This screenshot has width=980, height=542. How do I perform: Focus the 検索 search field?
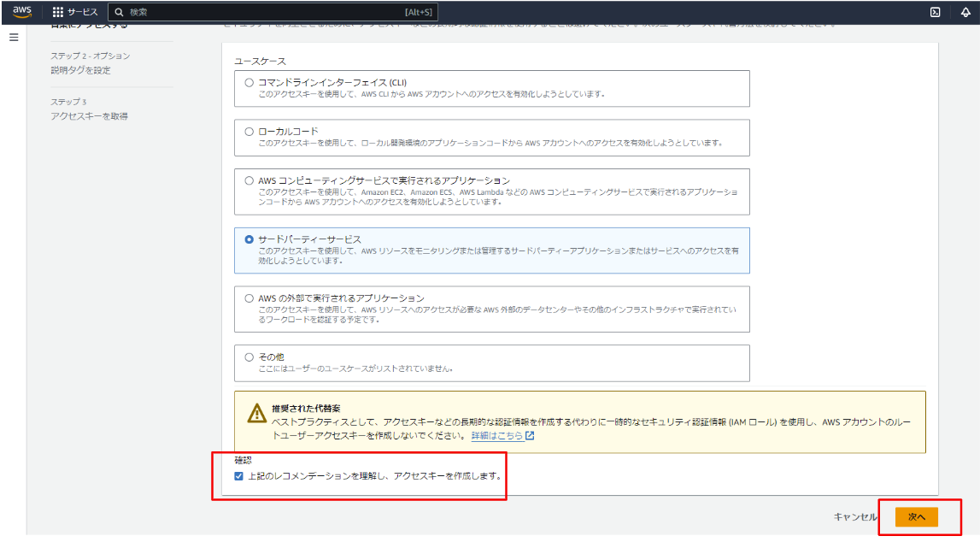(x=273, y=12)
